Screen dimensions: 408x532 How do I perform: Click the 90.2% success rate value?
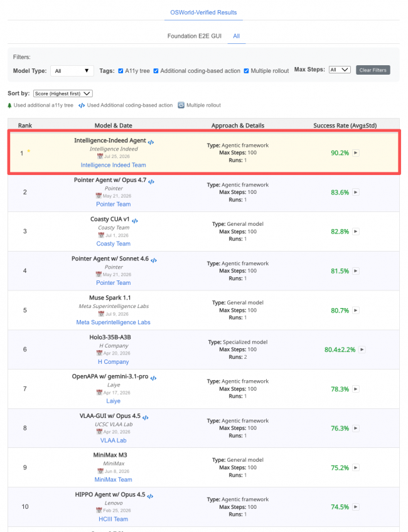tap(340, 153)
